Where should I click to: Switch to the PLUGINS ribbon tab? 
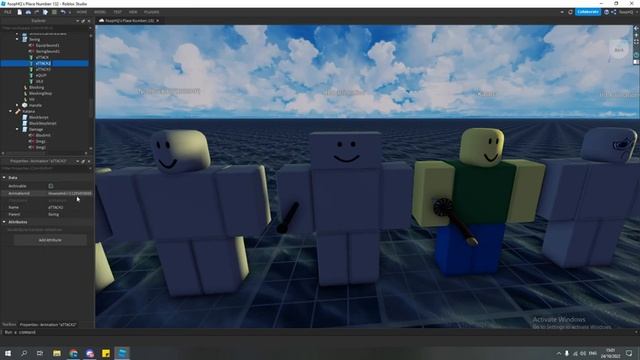(x=151, y=12)
